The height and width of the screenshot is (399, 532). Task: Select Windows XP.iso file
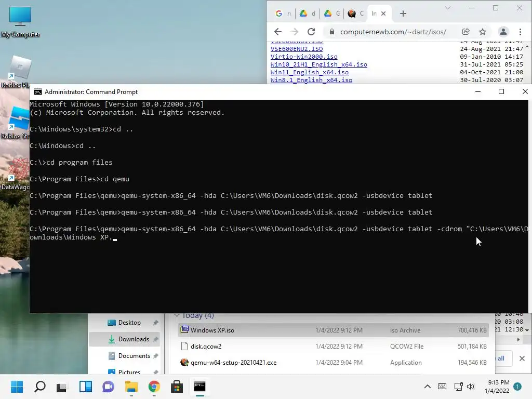[333, 330]
